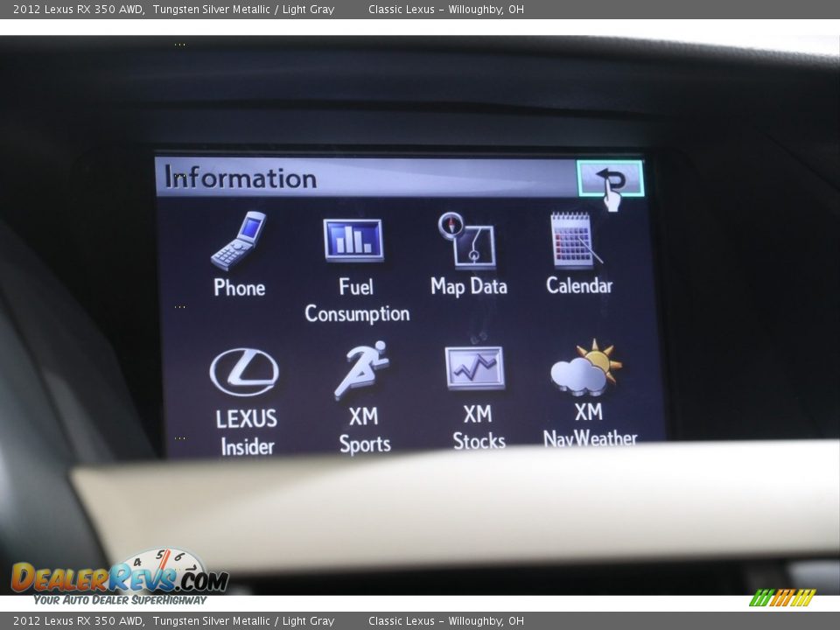840x630 pixels.
Task: Click top caption 'Classic Lexus – Willoughby, OH'
Action: 445,9
